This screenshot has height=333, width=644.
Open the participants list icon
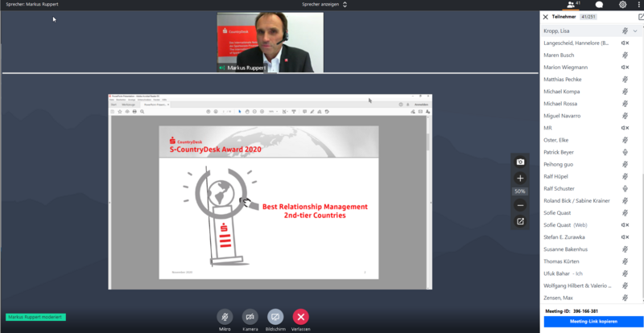[572, 5]
